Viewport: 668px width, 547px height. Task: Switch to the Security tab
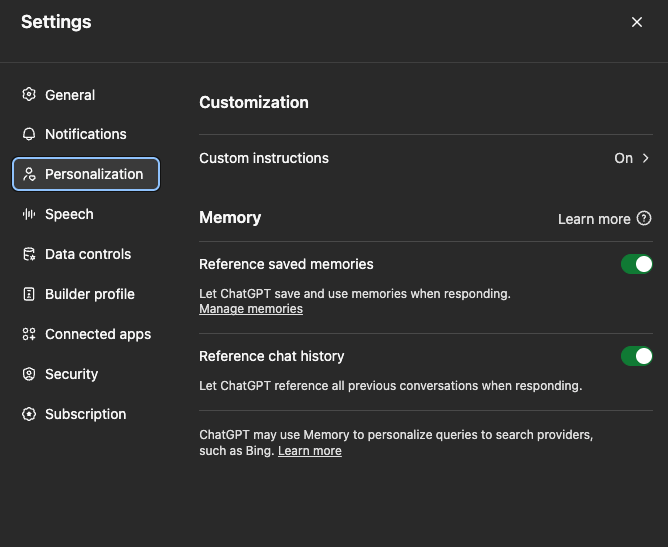[x=86, y=374]
